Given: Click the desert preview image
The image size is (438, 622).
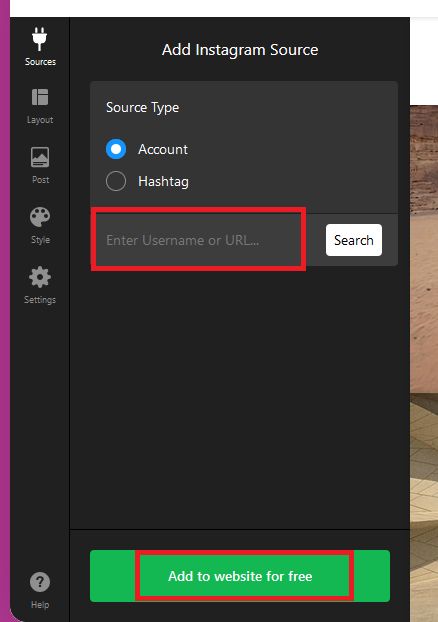Looking at the screenshot, I should (424, 363).
